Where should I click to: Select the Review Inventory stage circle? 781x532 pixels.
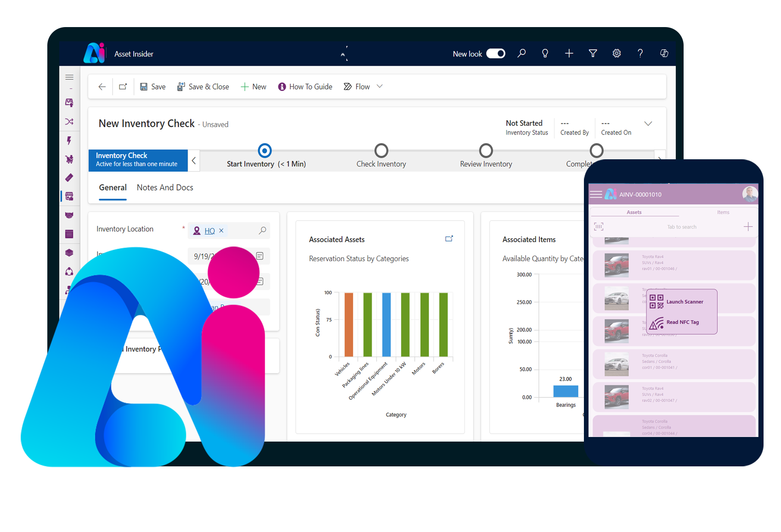[486, 151]
